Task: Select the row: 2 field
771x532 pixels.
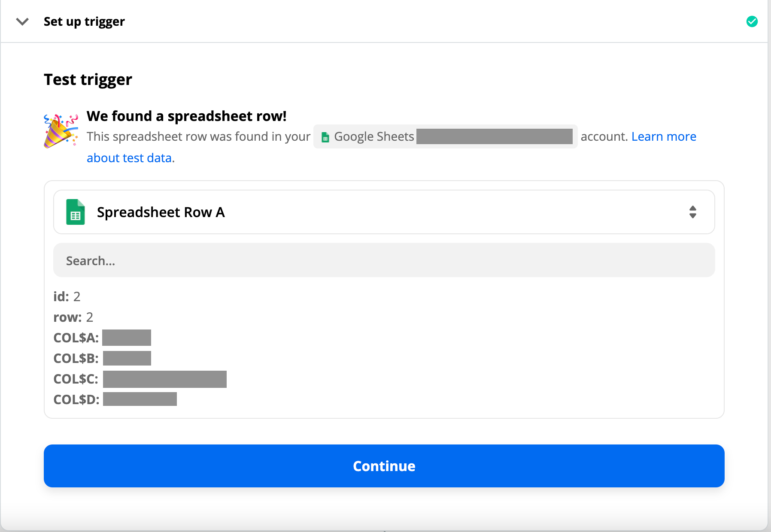Action: pos(73,317)
